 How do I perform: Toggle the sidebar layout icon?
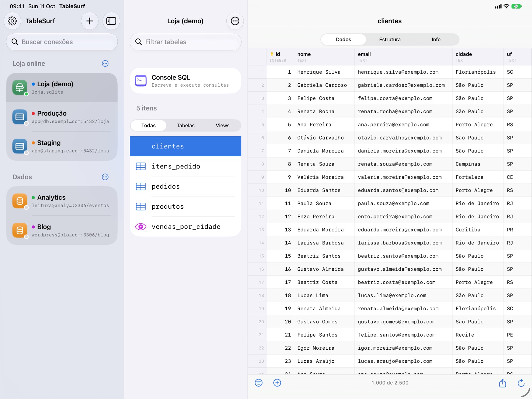[111, 21]
